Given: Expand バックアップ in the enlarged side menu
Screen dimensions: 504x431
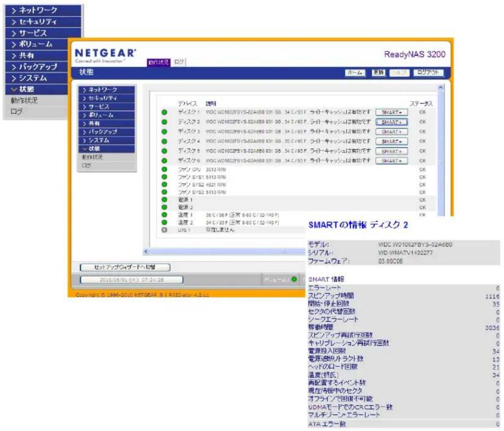Looking at the screenshot, I should [37, 67].
